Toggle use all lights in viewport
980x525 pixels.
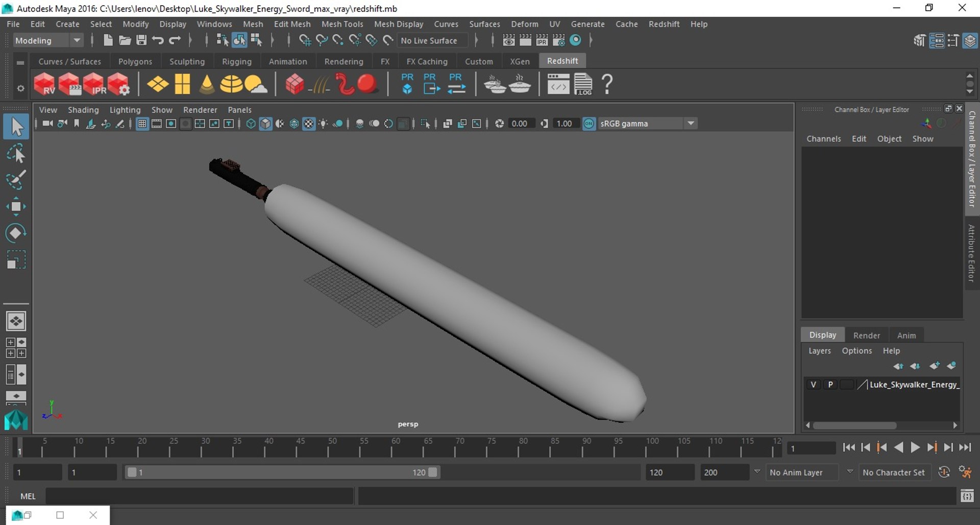point(323,124)
